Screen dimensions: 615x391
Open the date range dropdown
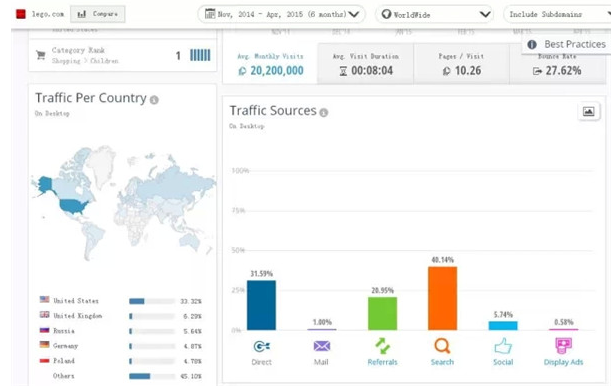pos(281,15)
